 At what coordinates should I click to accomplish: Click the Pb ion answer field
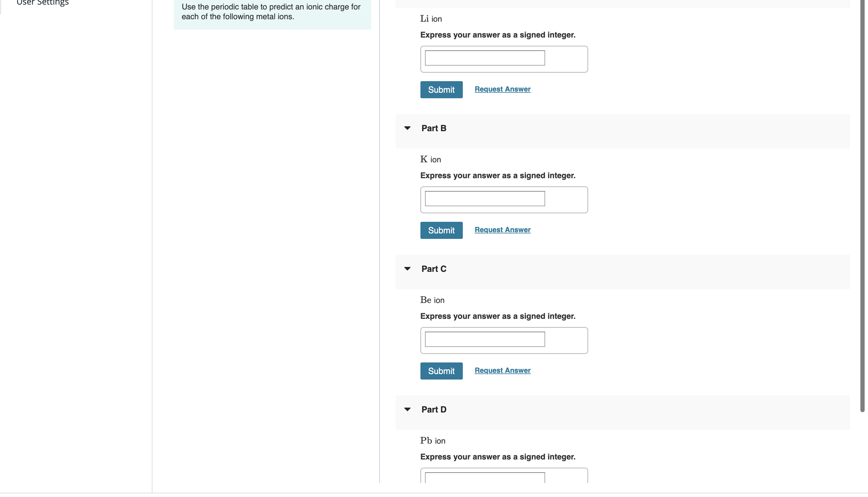pyautogui.click(x=485, y=477)
